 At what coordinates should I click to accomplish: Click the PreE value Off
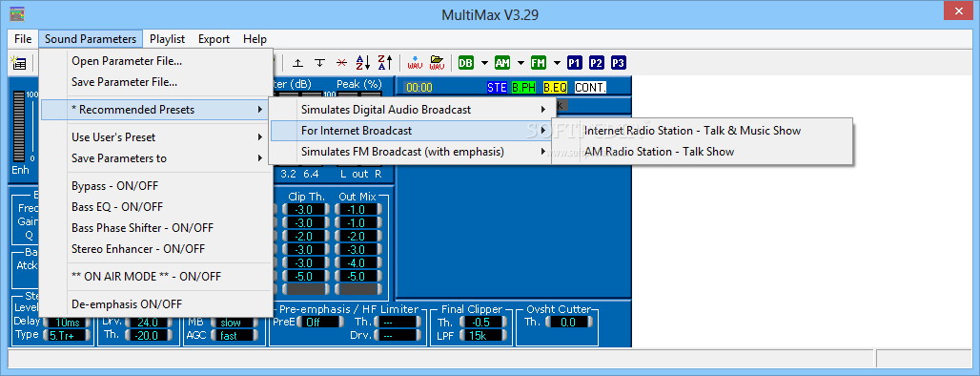321,323
